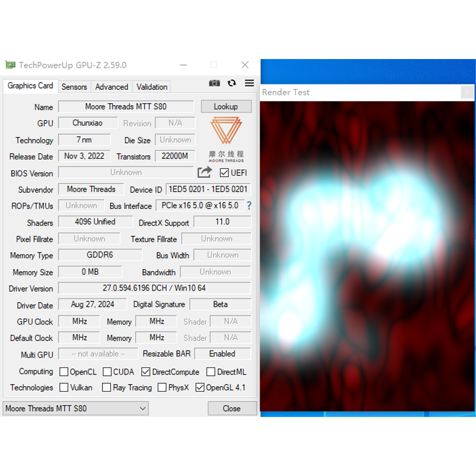The width and height of the screenshot is (476, 476).
Task: Close the Render Test window
Action: point(467,92)
